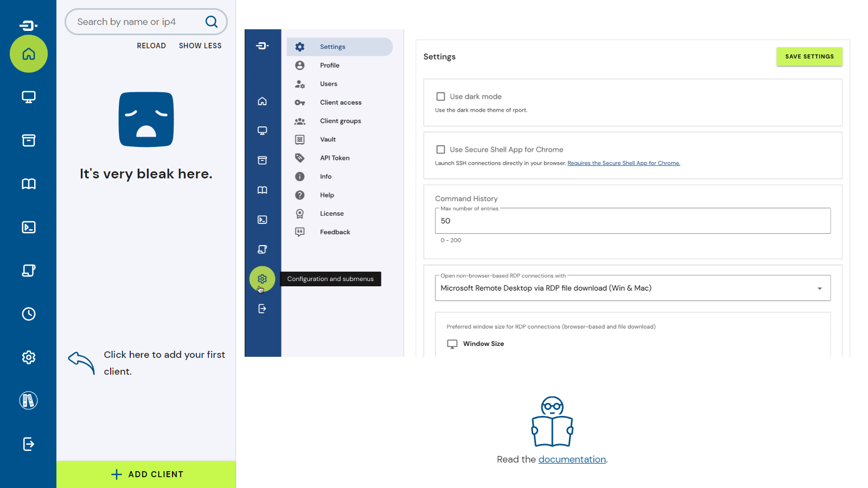Viewport: 868px width, 488px height.
Task: Enable the Use dark mode checkbox
Action: (x=441, y=97)
